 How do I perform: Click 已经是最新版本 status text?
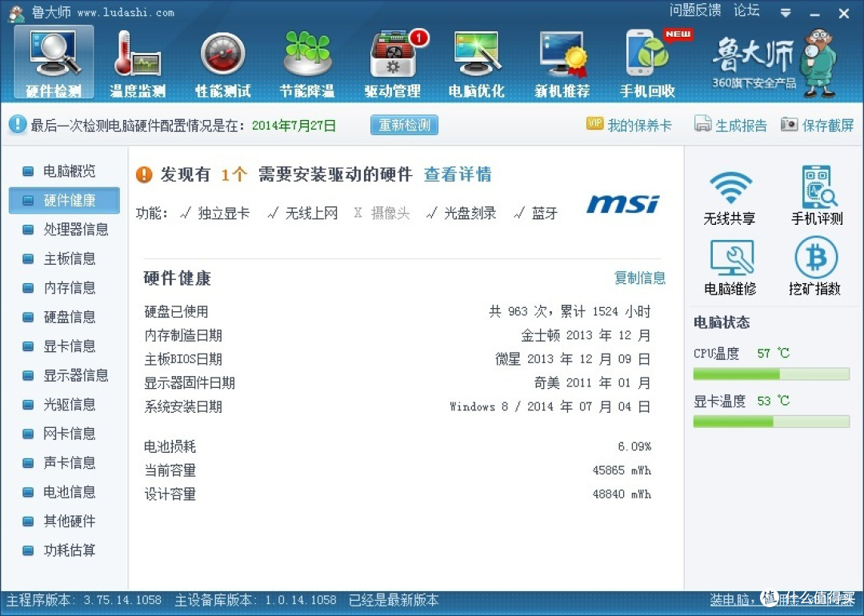pos(394,600)
